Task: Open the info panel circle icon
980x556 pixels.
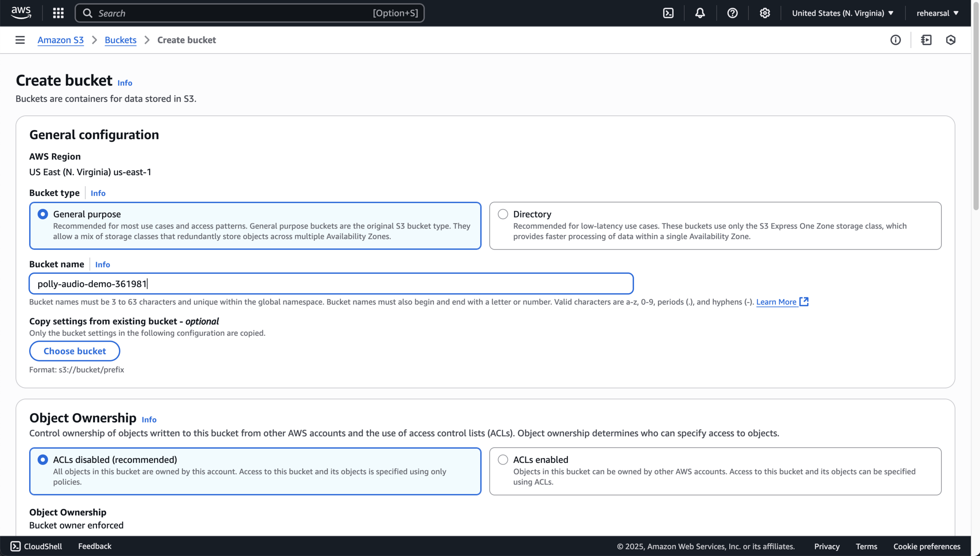Action: pyautogui.click(x=895, y=40)
